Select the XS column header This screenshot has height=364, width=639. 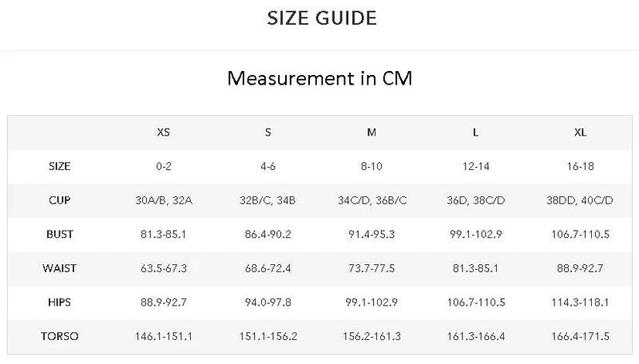(x=164, y=133)
